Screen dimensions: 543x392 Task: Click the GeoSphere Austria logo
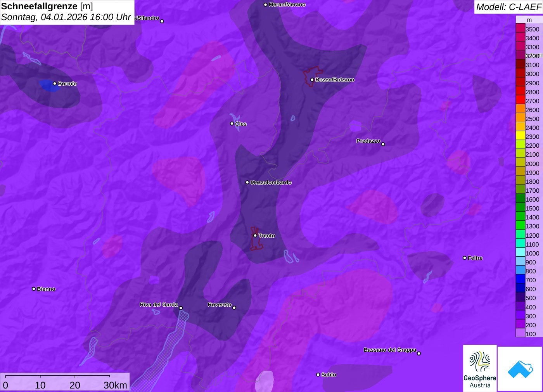tap(480, 368)
